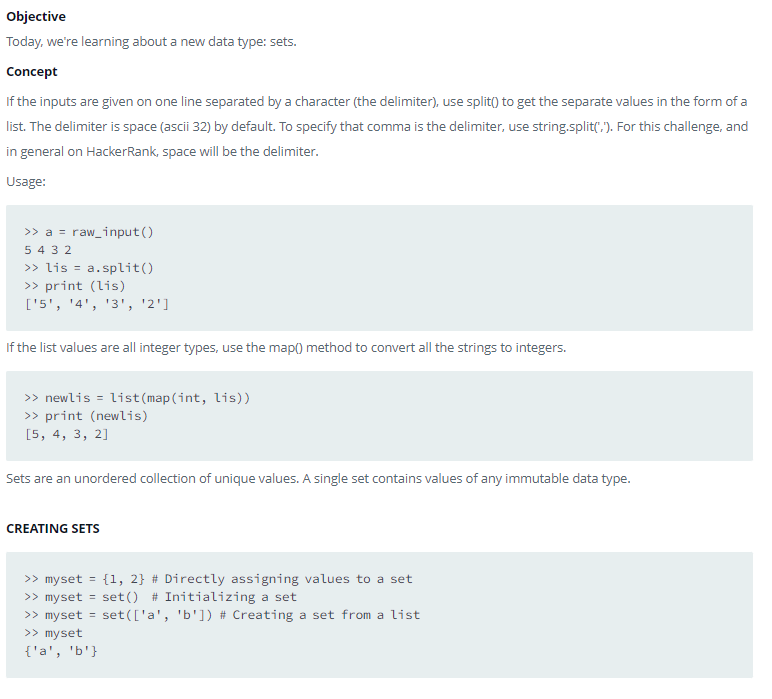This screenshot has width=772, height=699.
Task: Click the Objective heading
Action: pos(36,16)
